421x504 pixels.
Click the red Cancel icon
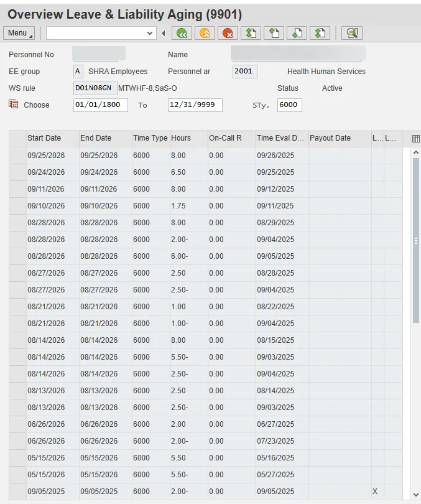(x=228, y=33)
